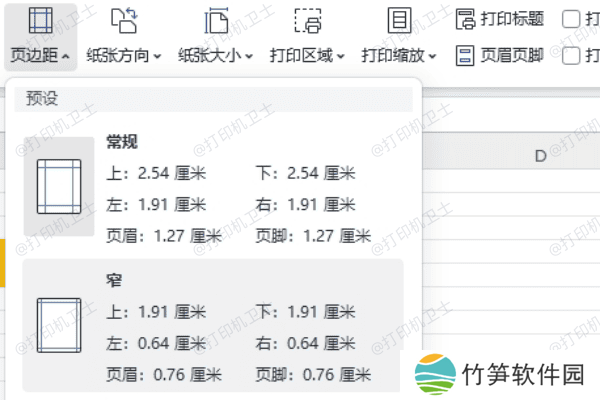
Task: Click the print scaling icon
Action: 399,21
